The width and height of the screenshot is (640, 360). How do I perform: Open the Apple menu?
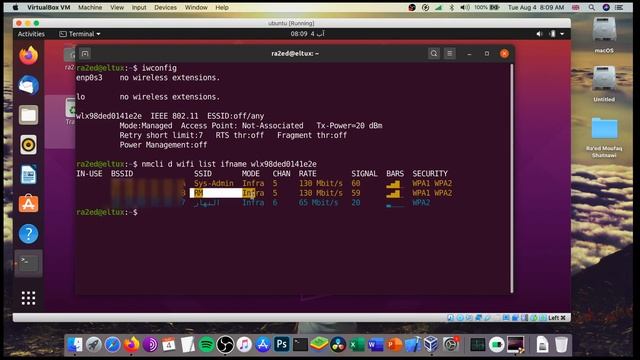pyautogui.click(x=16, y=7)
